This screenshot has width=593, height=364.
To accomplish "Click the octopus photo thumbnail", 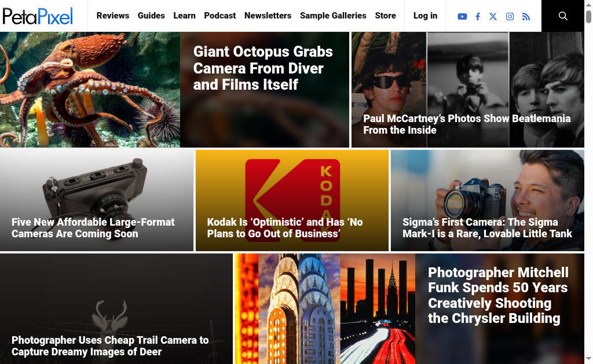I will pos(90,90).
